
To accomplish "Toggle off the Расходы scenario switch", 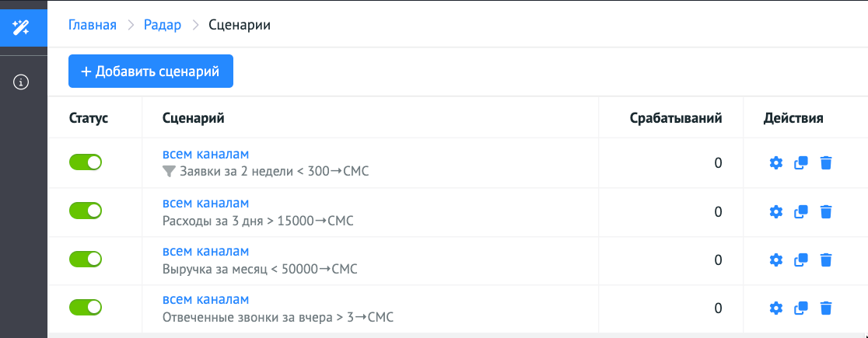I will click(86, 211).
